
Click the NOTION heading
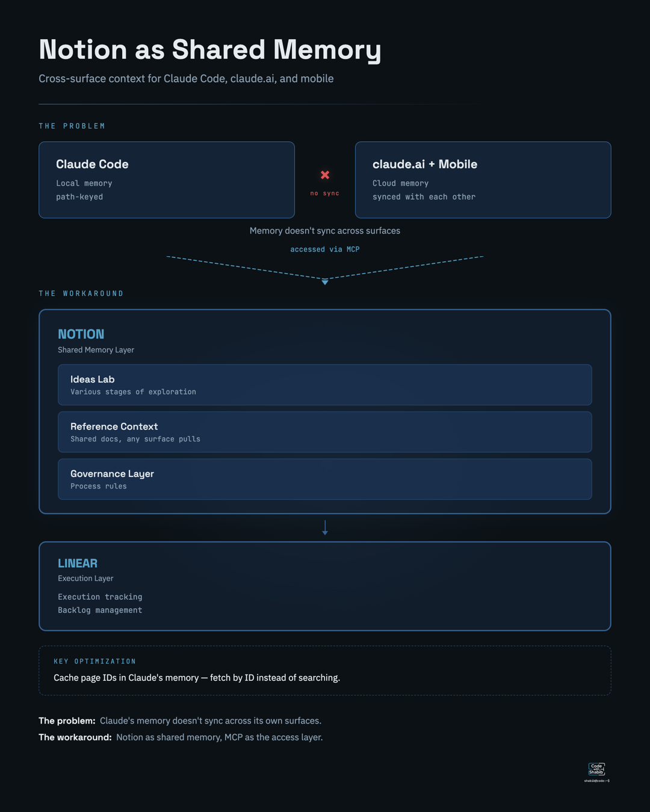point(81,334)
